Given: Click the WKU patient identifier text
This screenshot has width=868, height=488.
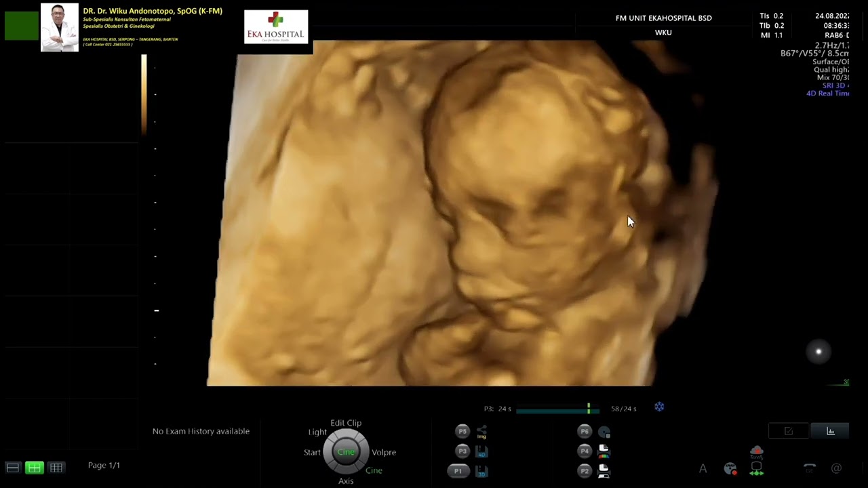Looking at the screenshot, I should point(663,33).
